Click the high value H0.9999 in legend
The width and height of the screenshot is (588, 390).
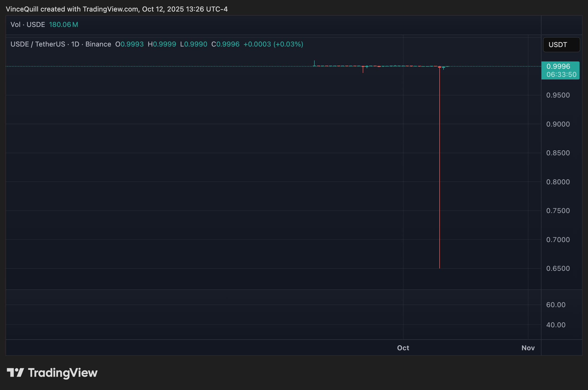pyautogui.click(x=162, y=44)
